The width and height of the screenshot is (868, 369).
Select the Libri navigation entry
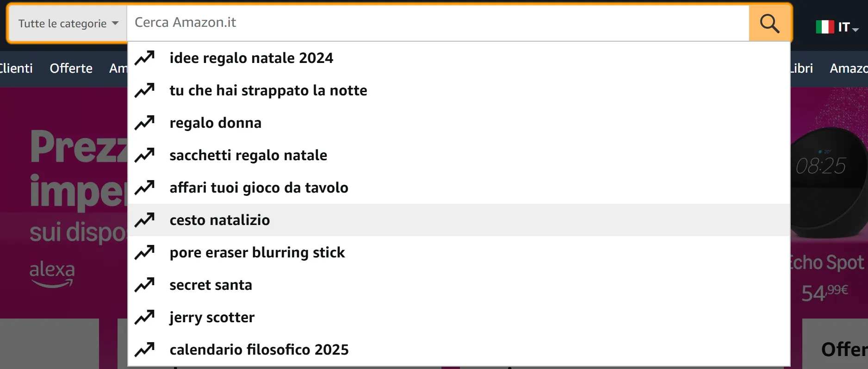click(801, 68)
